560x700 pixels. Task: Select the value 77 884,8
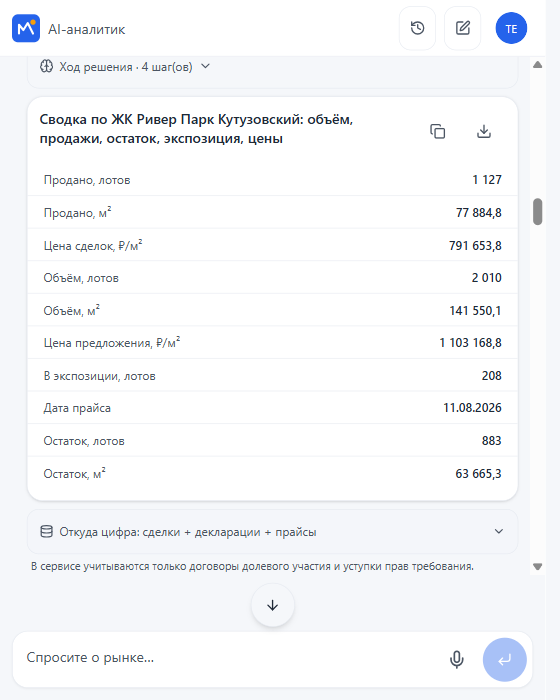[479, 212]
